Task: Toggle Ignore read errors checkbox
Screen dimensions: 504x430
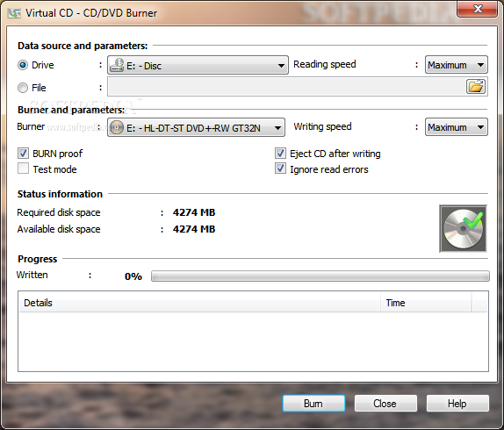Action: (280, 168)
